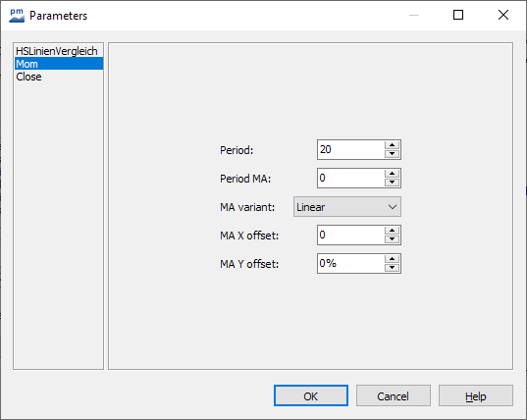The height and width of the screenshot is (420, 527).
Task: Open the MA variant dropdown
Action: pyautogui.click(x=347, y=207)
